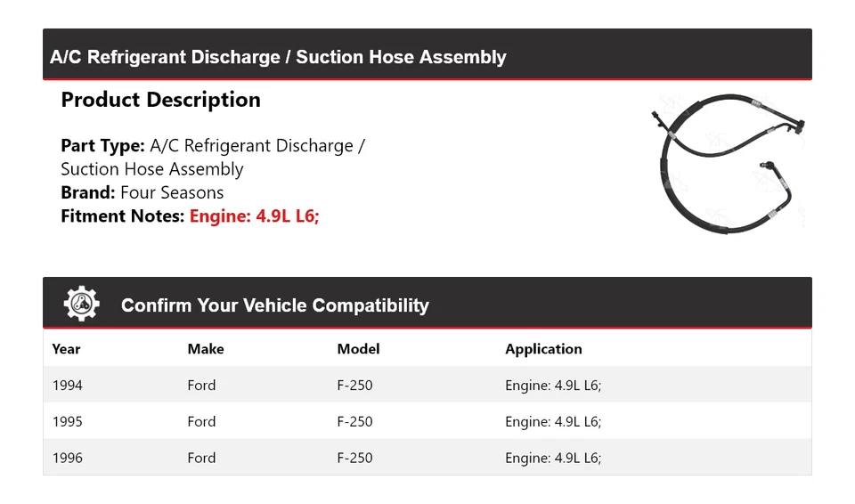Click Ford in the 1996 row
The width and height of the screenshot is (855, 504).
point(201,459)
